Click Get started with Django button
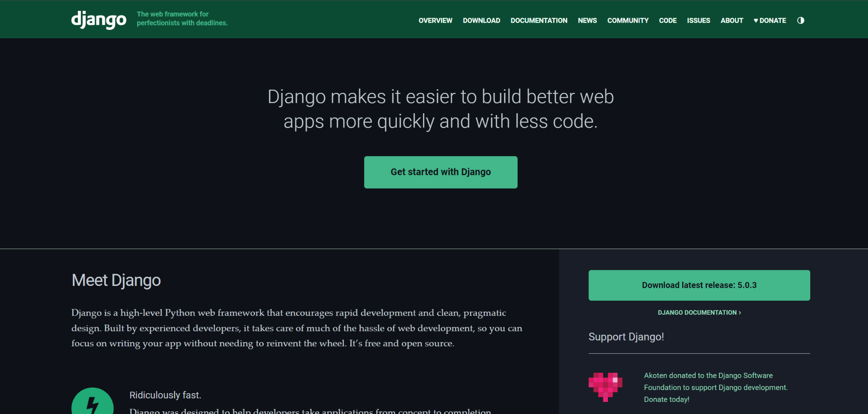The width and height of the screenshot is (868, 414). tap(441, 172)
